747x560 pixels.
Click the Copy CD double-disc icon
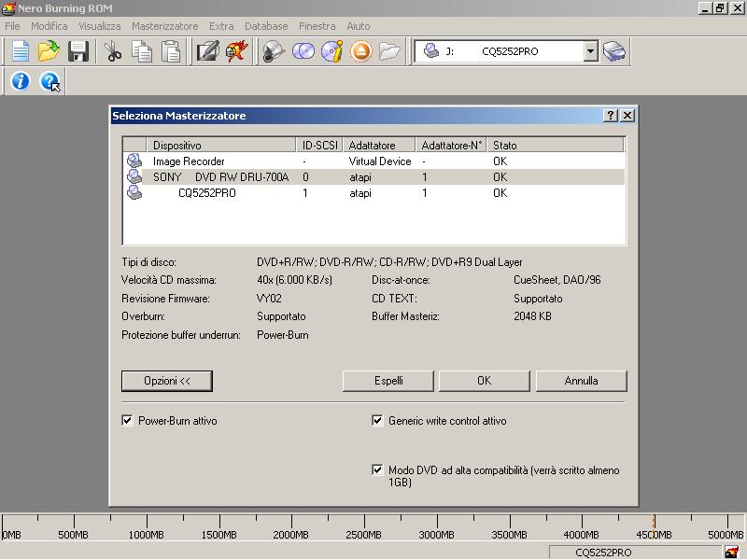click(x=303, y=51)
